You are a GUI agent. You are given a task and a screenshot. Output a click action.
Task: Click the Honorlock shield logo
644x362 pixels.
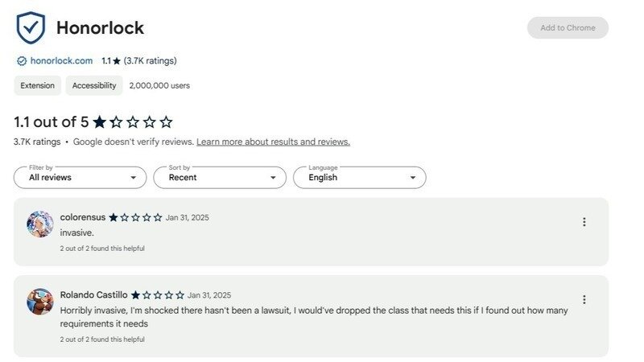[31, 28]
